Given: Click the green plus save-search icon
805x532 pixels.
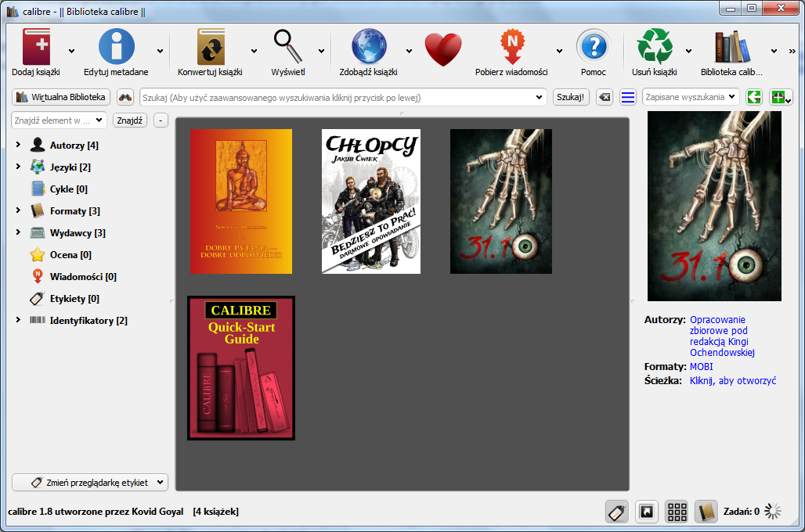Looking at the screenshot, I should pos(781,97).
